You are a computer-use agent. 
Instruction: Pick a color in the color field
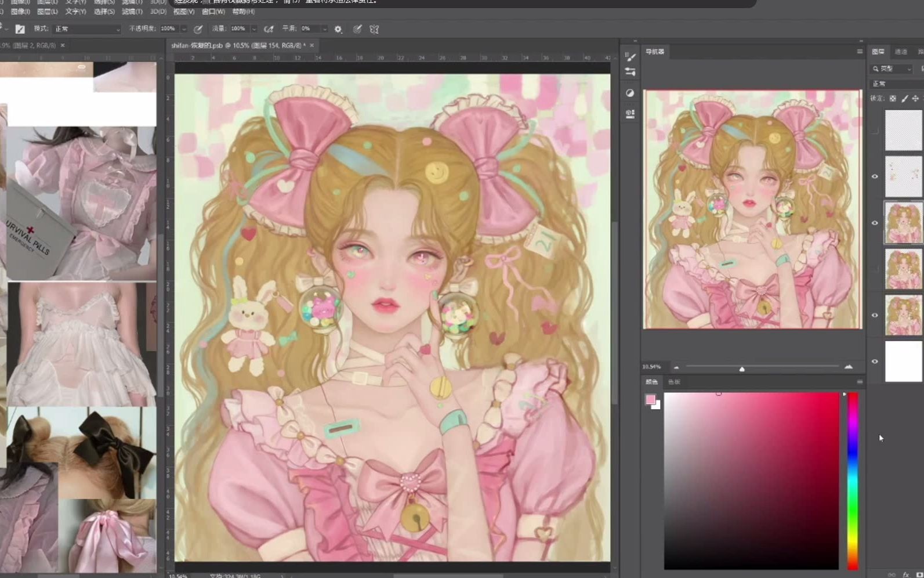coord(751,481)
